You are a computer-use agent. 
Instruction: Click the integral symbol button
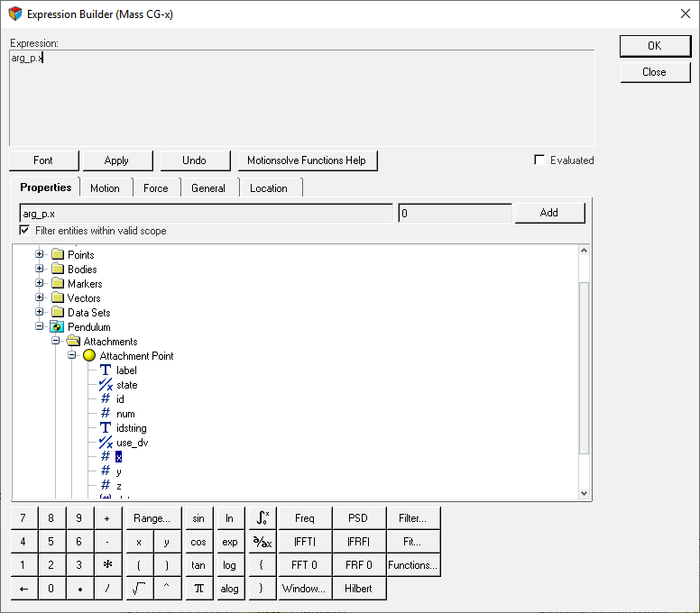[x=262, y=518]
